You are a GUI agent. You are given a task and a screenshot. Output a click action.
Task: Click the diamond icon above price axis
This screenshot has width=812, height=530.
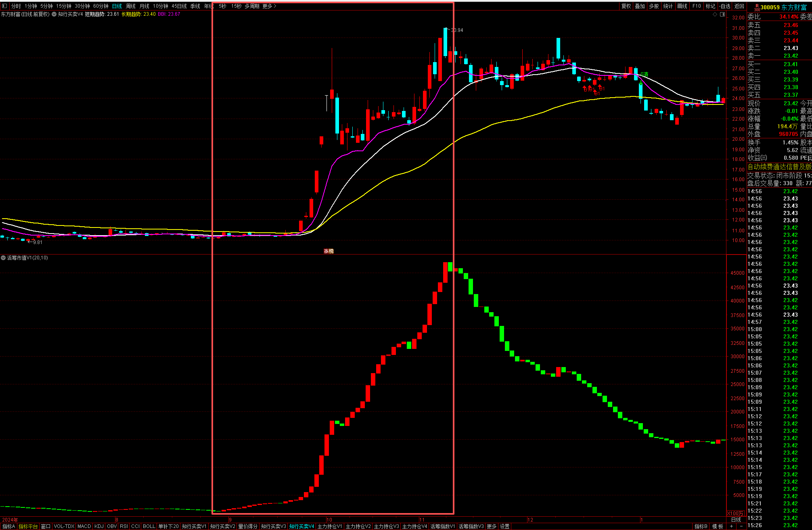pyautogui.click(x=715, y=14)
